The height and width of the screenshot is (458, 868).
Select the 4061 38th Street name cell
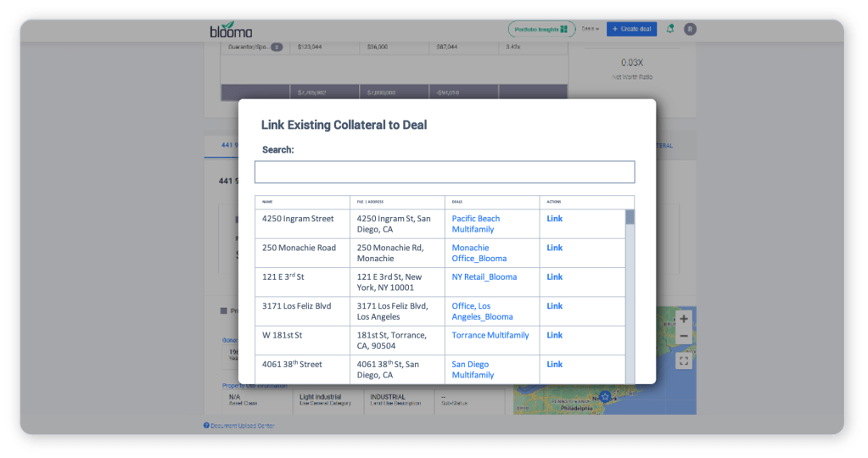[x=302, y=370]
